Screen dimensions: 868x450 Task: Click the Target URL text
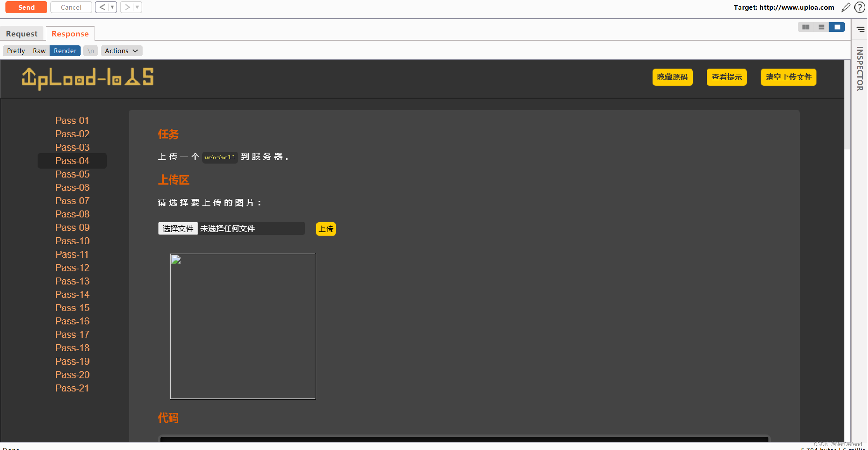[x=784, y=7]
